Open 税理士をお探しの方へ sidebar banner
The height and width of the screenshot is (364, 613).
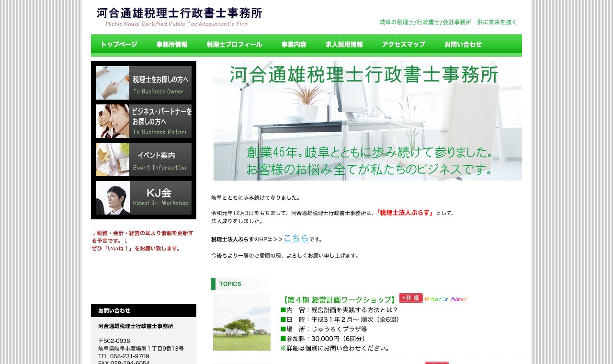click(x=144, y=83)
